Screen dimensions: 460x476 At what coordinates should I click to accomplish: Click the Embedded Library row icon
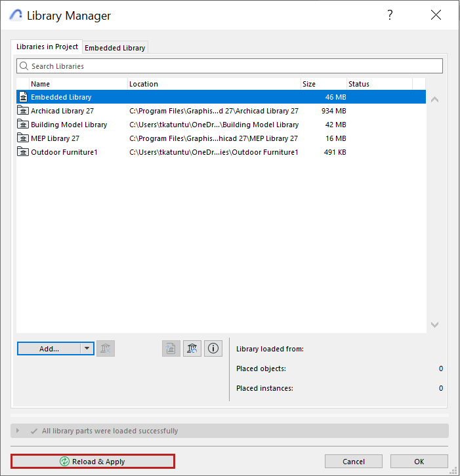[23, 97]
